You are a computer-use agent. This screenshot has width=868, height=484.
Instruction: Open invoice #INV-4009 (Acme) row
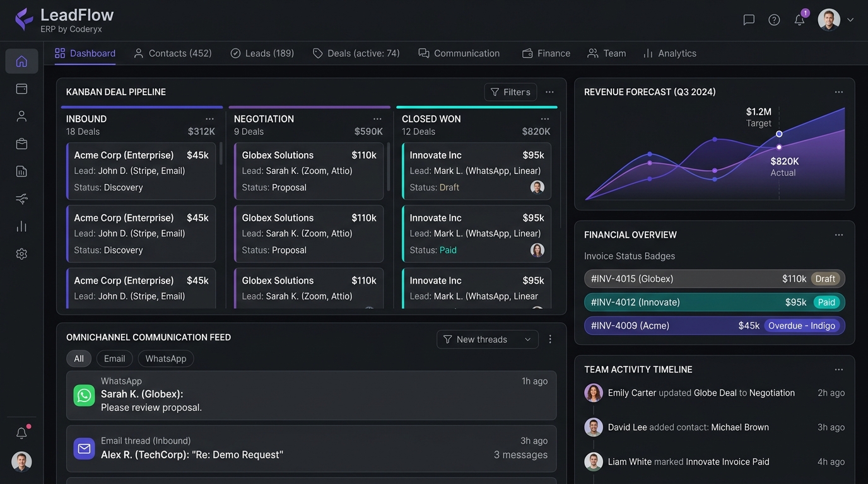tap(715, 326)
